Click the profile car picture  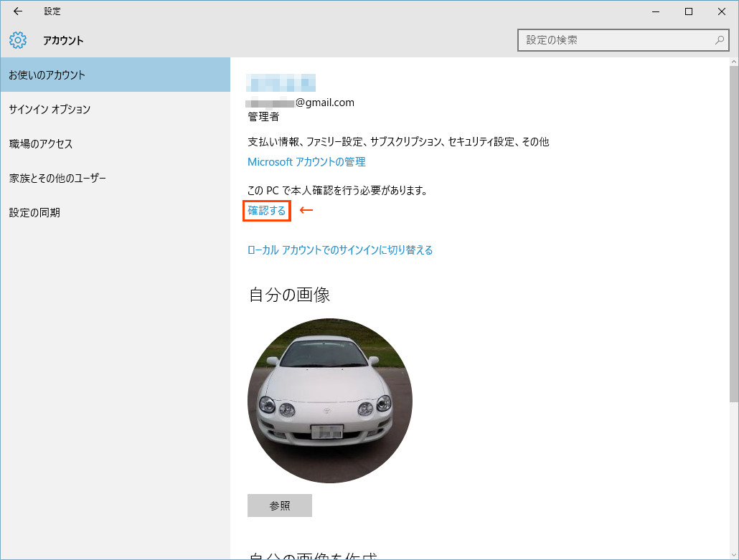[330, 401]
